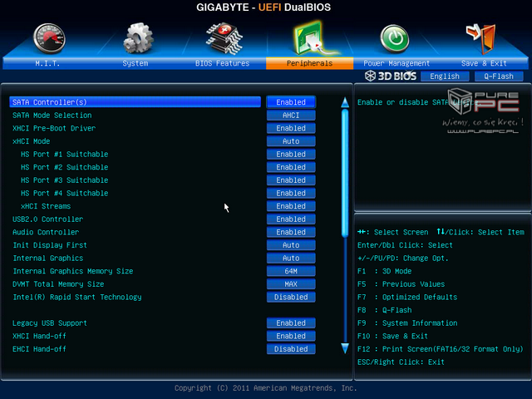Click the 3D BIOS cube logo
The width and height of the screenshot is (532, 399).
click(370, 76)
